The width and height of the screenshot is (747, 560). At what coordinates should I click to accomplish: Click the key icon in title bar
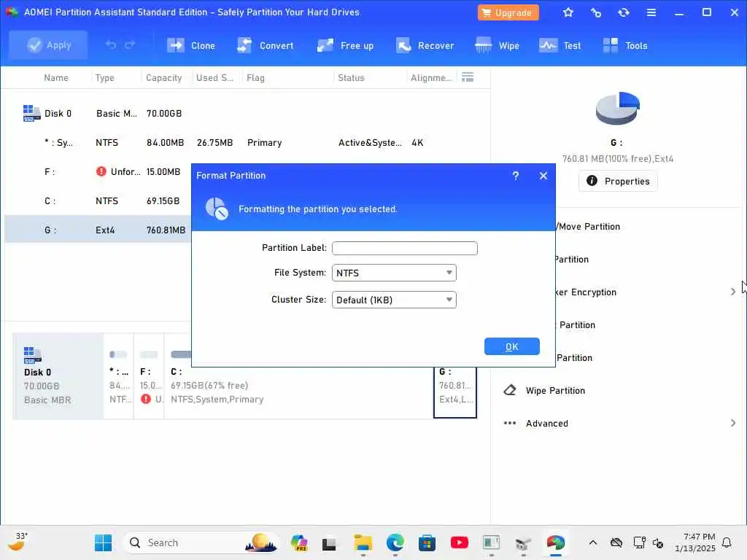(595, 12)
